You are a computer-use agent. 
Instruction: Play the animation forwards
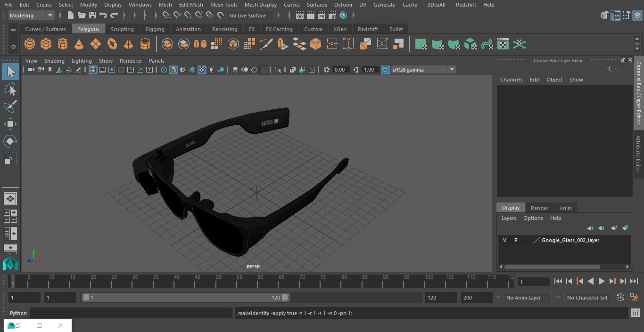tap(602, 281)
